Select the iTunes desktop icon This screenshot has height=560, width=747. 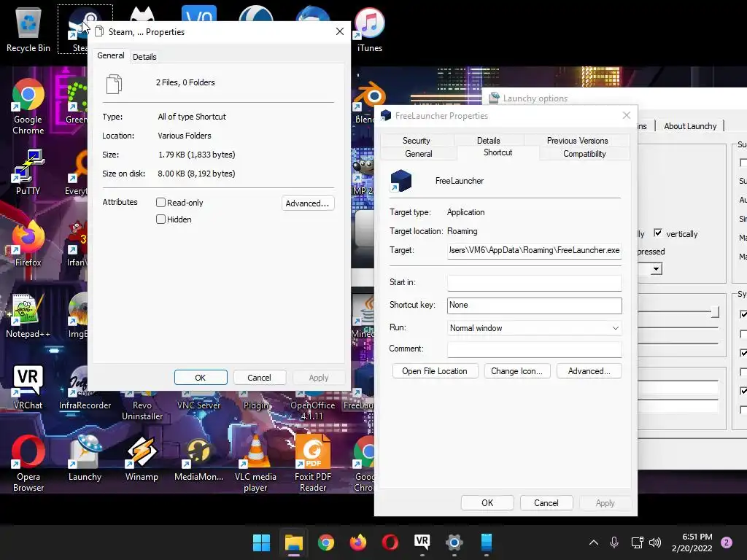[x=369, y=29]
